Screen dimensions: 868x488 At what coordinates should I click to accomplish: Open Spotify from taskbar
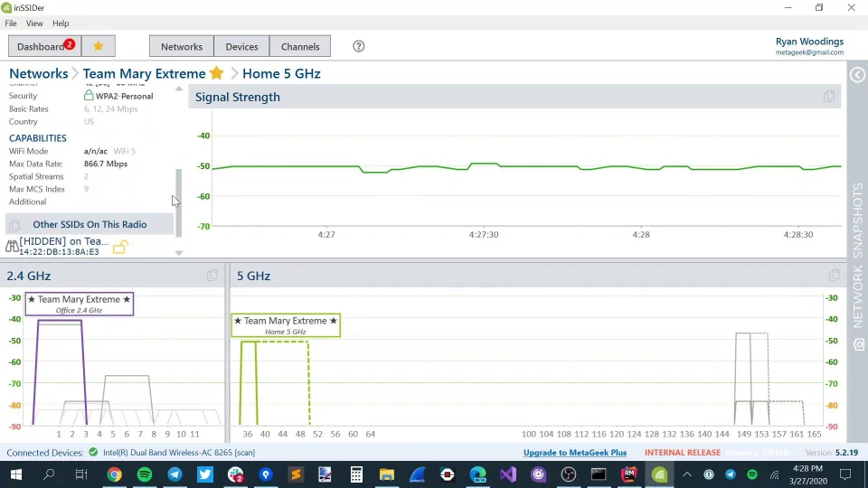pyautogui.click(x=145, y=474)
